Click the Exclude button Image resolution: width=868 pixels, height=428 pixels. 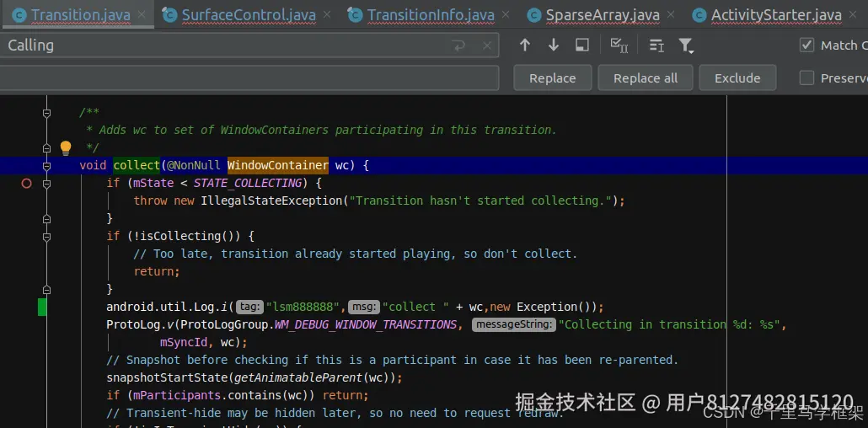(x=737, y=78)
